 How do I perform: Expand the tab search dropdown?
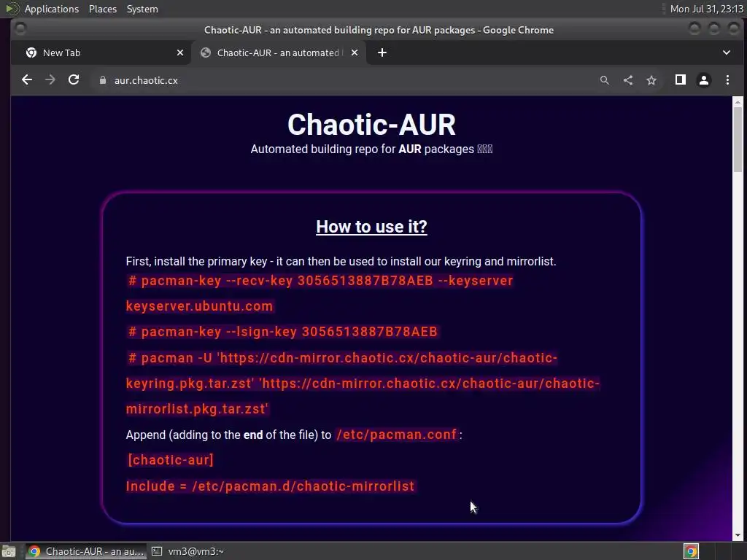point(727,52)
